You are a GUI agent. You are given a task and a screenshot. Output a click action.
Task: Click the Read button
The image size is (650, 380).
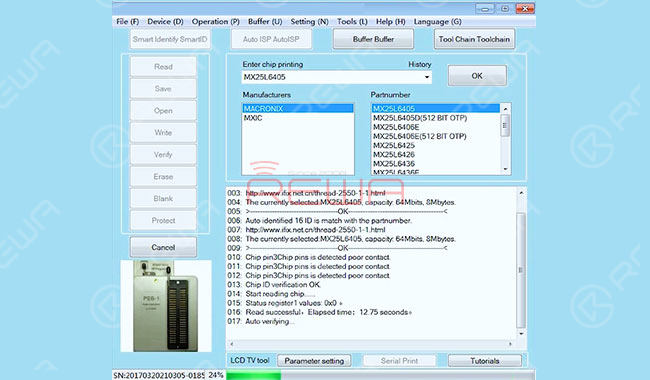tap(163, 67)
